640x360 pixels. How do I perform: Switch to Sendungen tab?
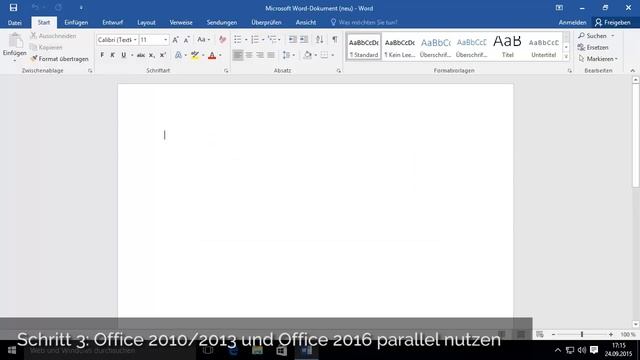click(x=222, y=22)
